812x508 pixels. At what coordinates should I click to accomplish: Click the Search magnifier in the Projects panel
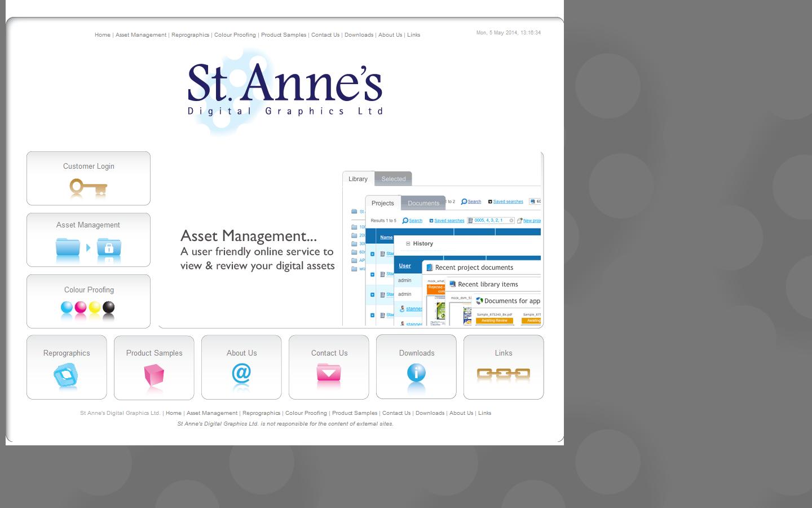(x=413, y=221)
